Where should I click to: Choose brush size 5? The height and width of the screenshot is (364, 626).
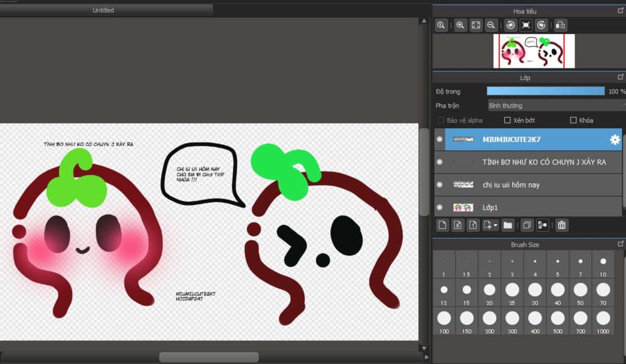pyautogui.click(x=558, y=264)
